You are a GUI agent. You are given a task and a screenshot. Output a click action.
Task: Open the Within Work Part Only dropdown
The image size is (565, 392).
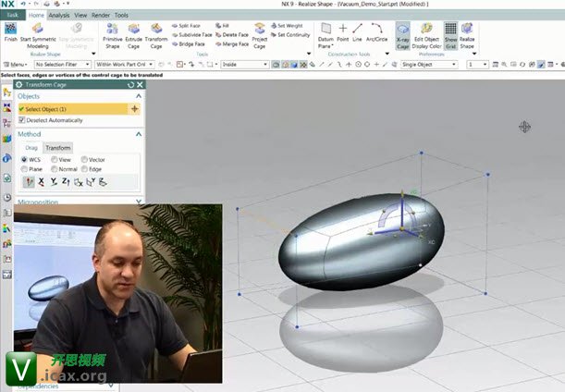(125, 64)
